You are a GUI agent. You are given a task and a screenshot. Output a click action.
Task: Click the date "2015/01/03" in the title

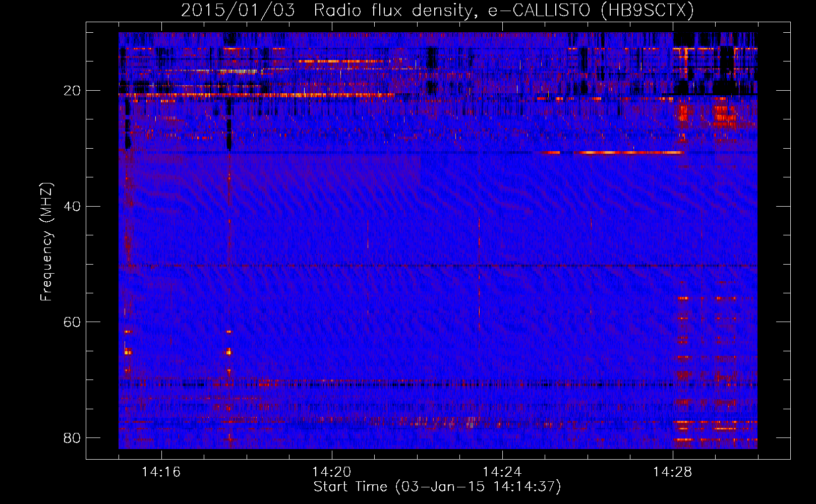(x=238, y=11)
